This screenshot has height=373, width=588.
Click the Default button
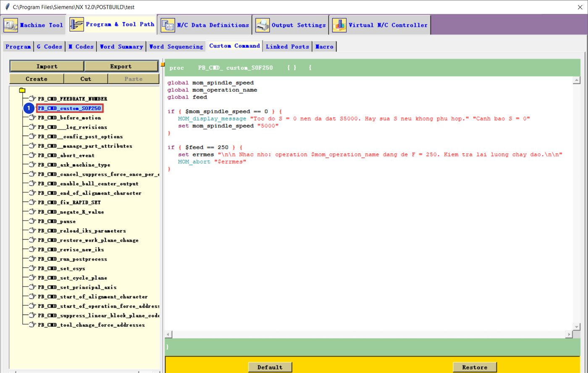pyautogui.click(x=270, y=367)
